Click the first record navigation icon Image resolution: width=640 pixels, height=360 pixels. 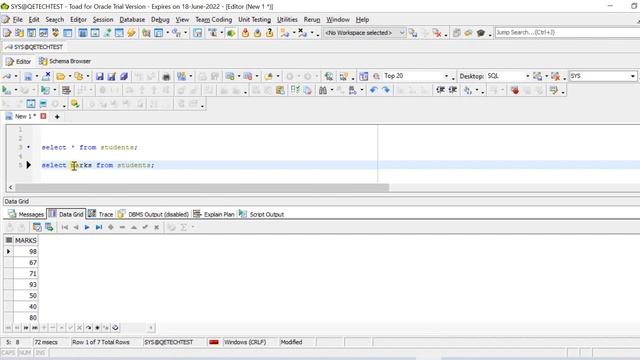coord(64,227)
